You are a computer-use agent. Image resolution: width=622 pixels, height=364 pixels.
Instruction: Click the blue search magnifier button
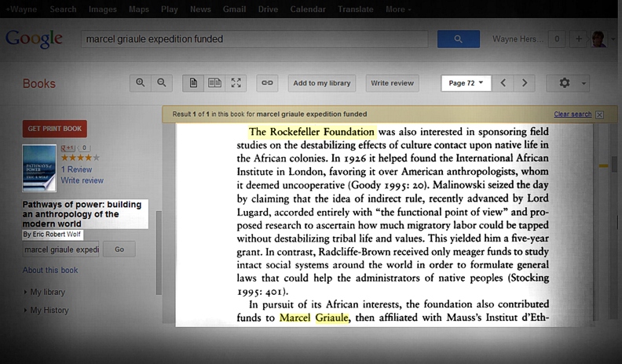coord(458,38)
